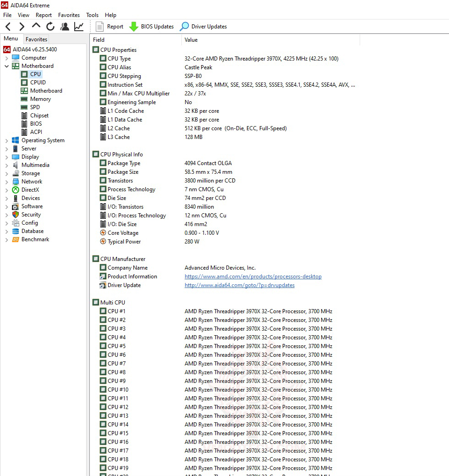Expand the Benchmark node chevron

point(7,239)
